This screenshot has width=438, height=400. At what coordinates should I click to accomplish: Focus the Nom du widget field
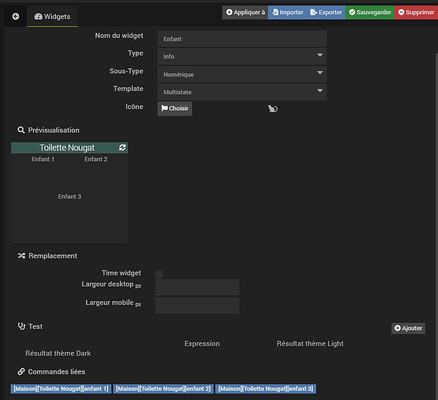click(242, 39)
